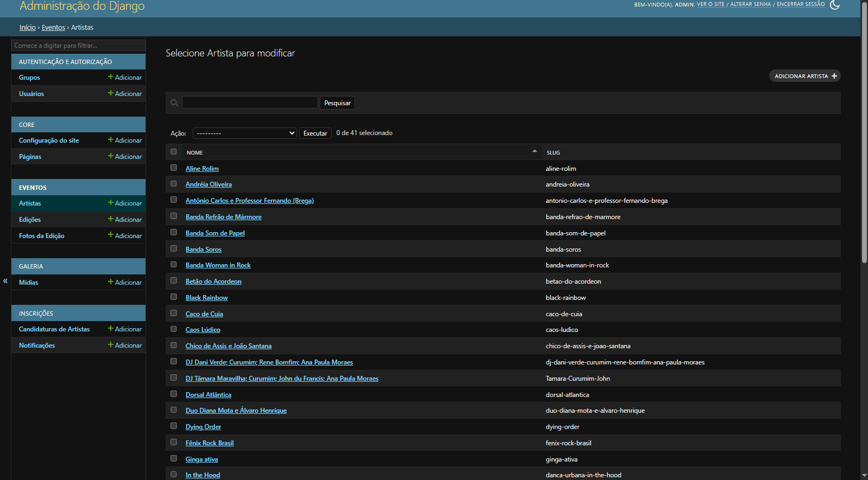Select the Banda Soros row checkbox
The height and width of the screenshot is (480, 868).
point(174,248)
